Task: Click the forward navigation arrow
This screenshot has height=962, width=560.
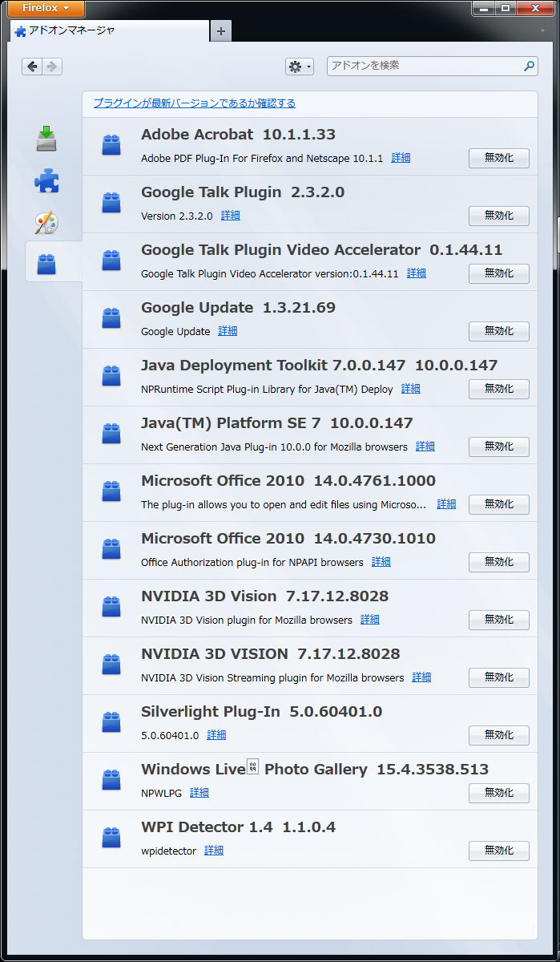Action: (x=52, y=67)
